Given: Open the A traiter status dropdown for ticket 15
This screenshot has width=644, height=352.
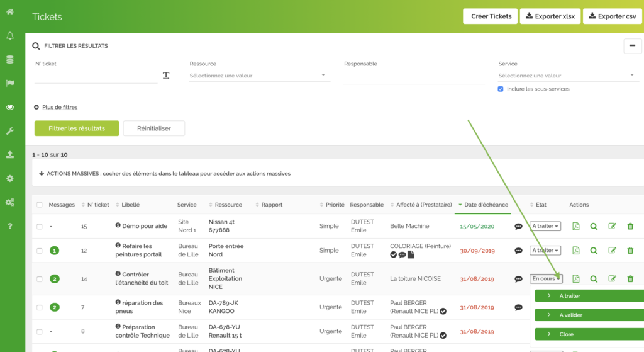Looking at the screenshot, I should click(545, 226).
